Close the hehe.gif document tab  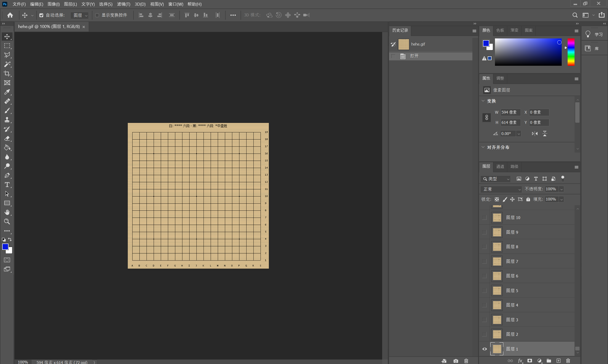click(x=84, y=27)
